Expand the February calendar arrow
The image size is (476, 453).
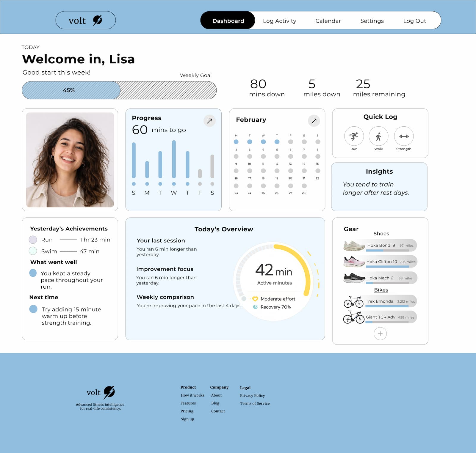(x=314, y=121)
